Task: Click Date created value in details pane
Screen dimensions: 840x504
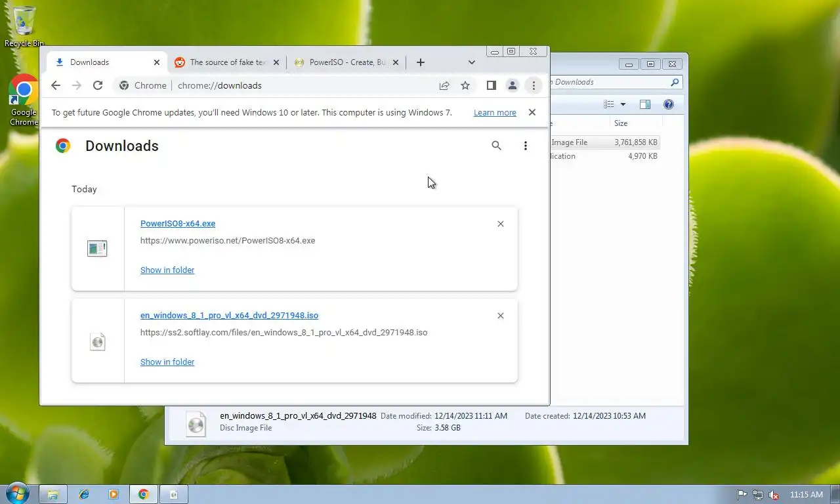Action: click(609, 416)
